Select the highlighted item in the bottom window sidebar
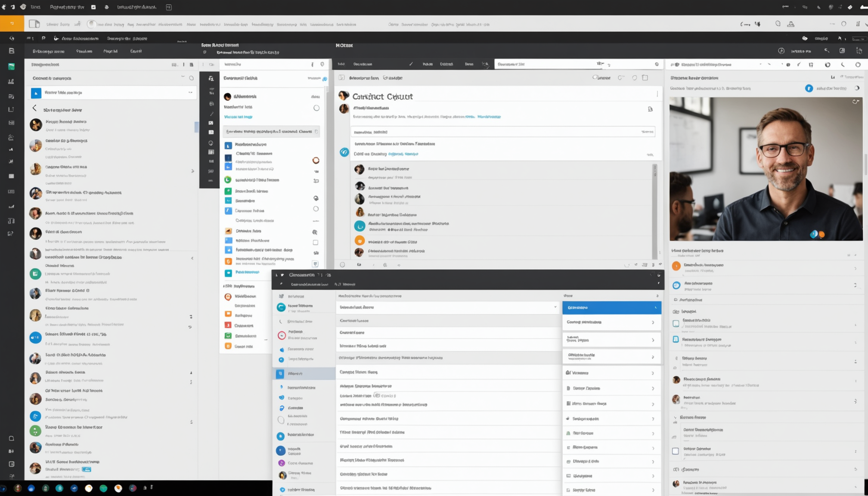Viewport: 868px width, 496px height. (x=305, y=373)
